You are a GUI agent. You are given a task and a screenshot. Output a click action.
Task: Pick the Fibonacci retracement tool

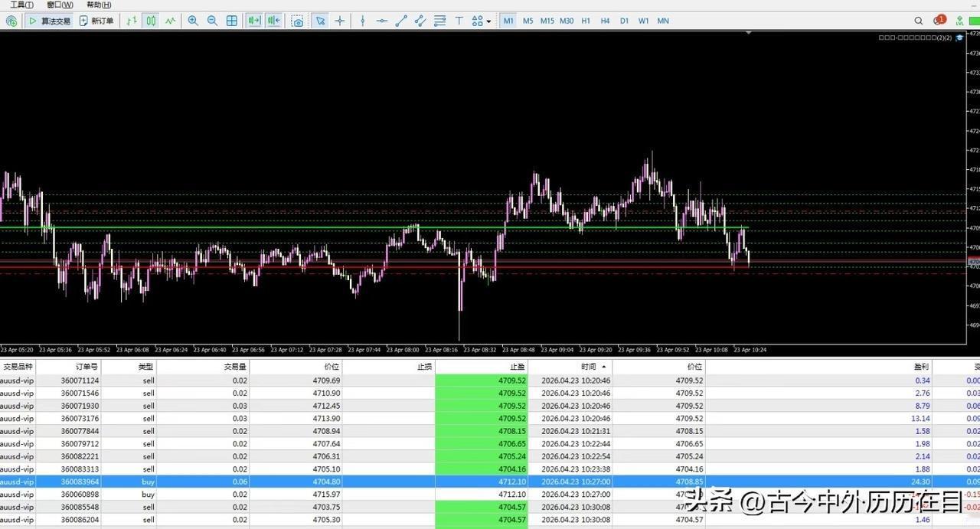click(439, 21)
